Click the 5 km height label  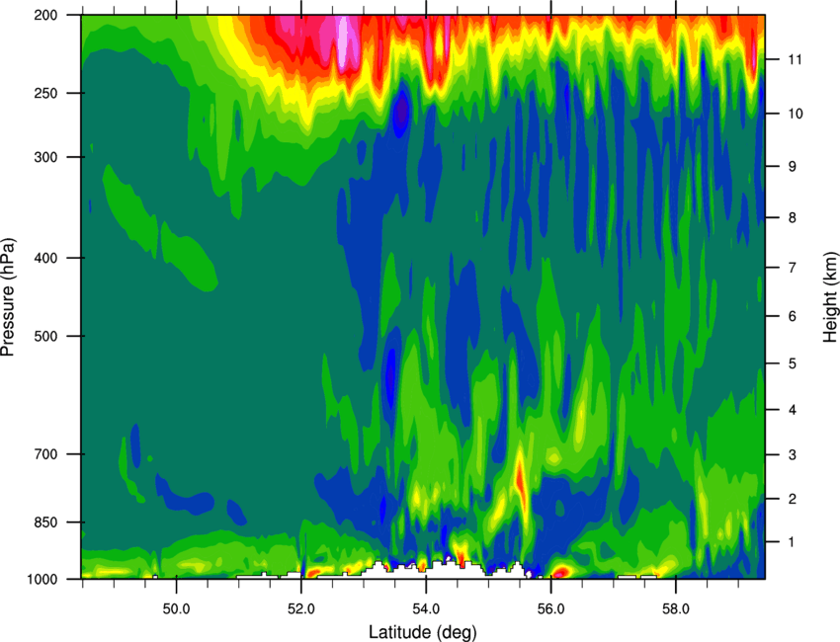pyautogui.click(x=793, y=364)
